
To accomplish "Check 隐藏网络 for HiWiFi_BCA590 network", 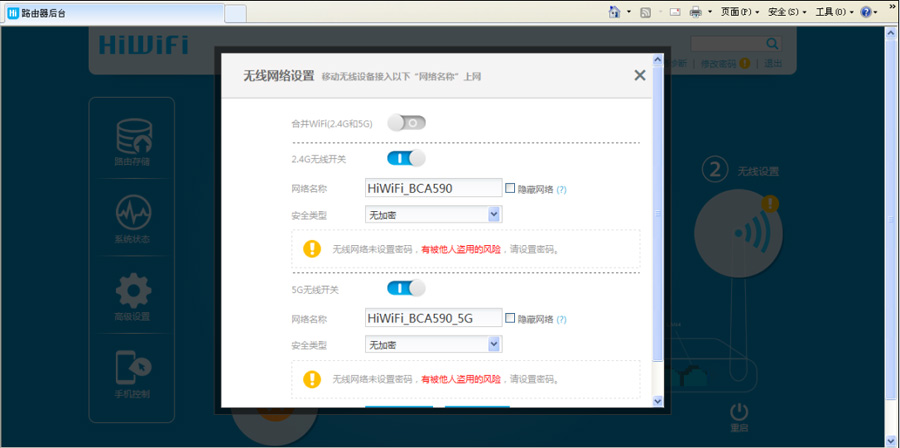I will pos(510,188).
